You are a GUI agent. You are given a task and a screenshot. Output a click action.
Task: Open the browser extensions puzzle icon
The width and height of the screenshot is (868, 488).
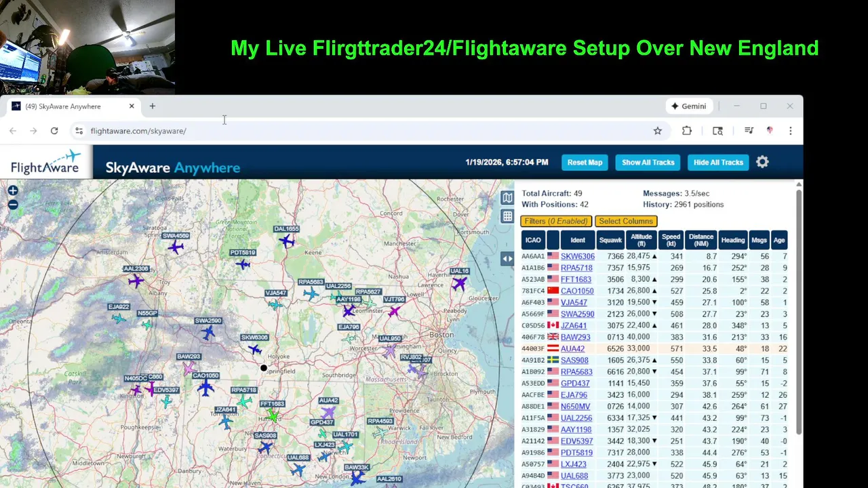point(687,131)
